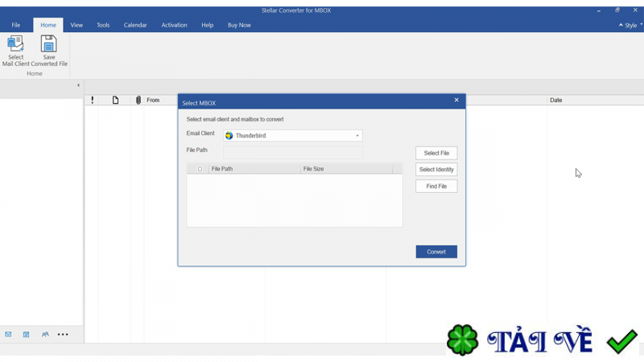The height and width of the screenshot is (362, 644).
Task: Check the select-all checkbox in file list
Action: 200,169
